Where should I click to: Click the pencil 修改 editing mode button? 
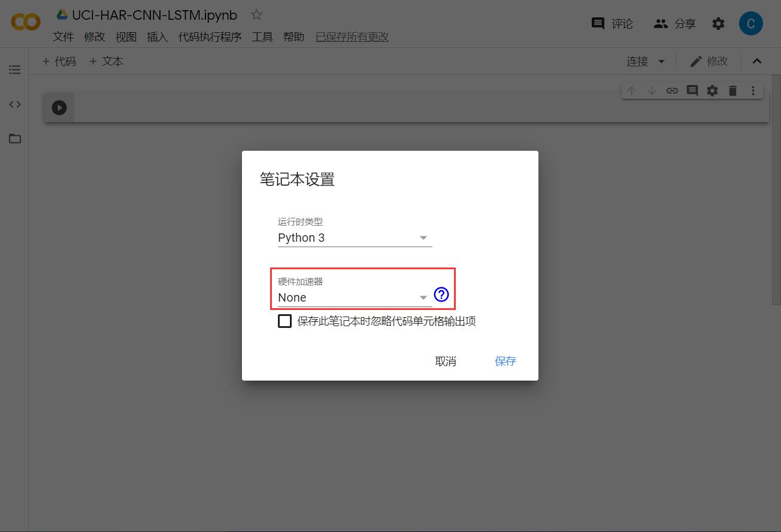click(x=709, y=61)
